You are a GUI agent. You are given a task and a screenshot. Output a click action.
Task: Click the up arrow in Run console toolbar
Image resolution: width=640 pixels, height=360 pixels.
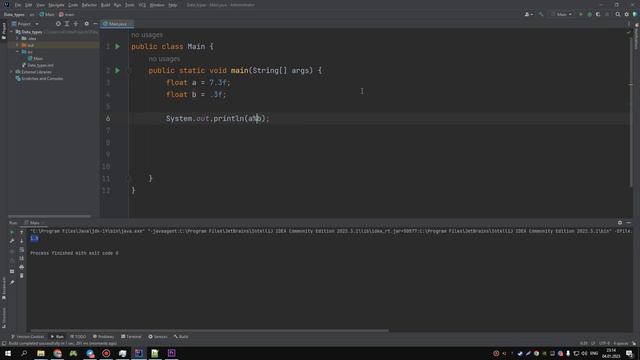(22, 232)
